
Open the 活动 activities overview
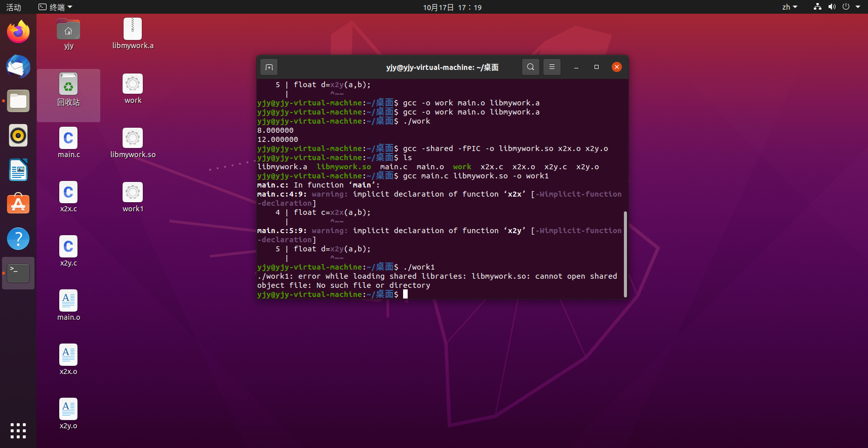[x=14, y=7]
